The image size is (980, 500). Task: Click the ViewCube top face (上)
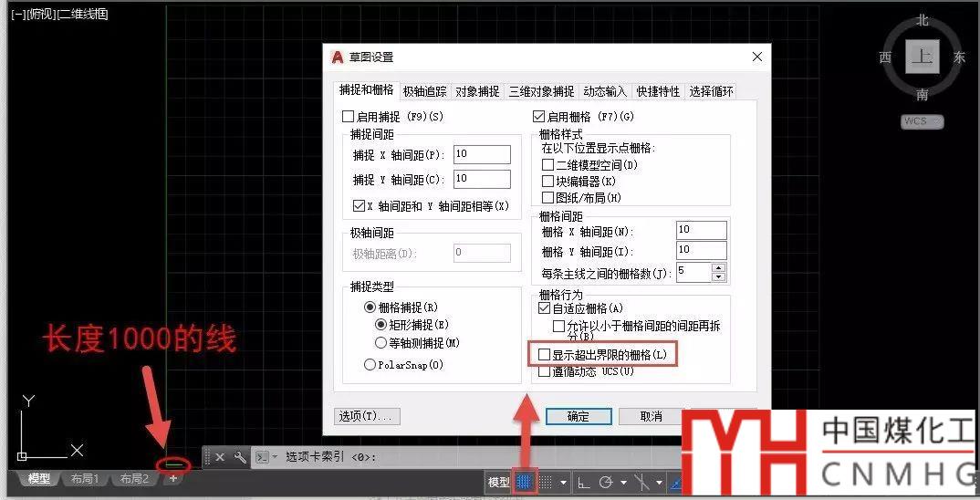click(923, 57)
